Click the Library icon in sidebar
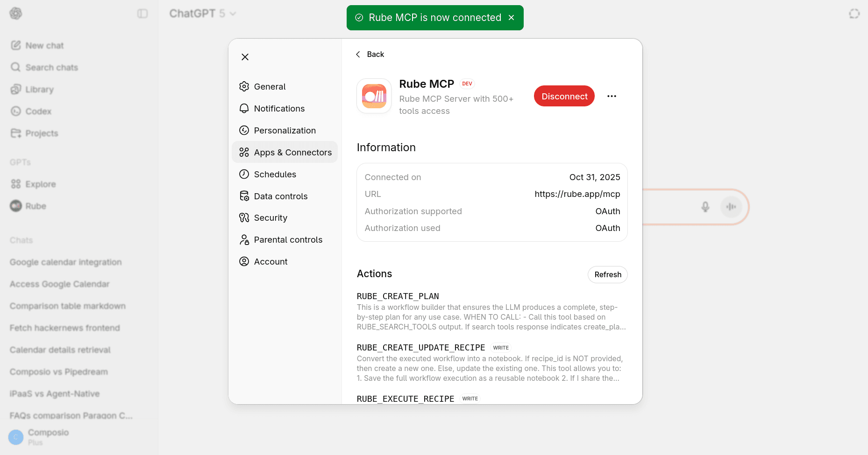Viewport: 868px width, 455px height. point(16,89)
